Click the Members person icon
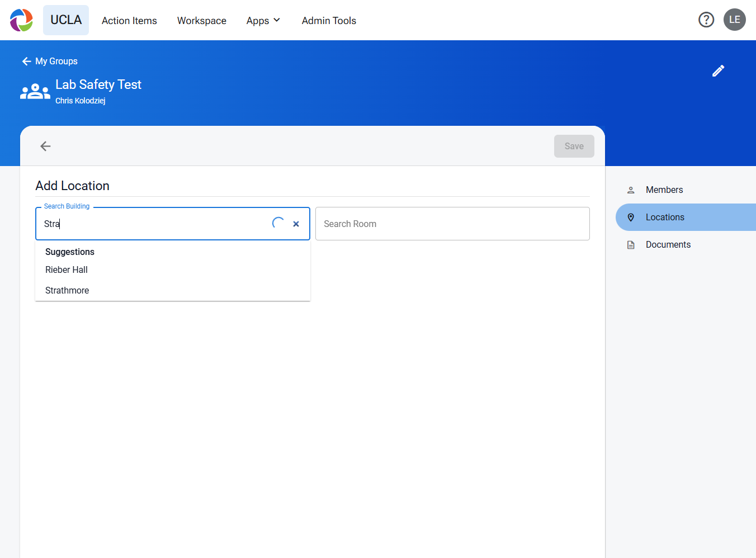This screenshot has width=756, height=558. pyautogui.click(x=631, y=190)
